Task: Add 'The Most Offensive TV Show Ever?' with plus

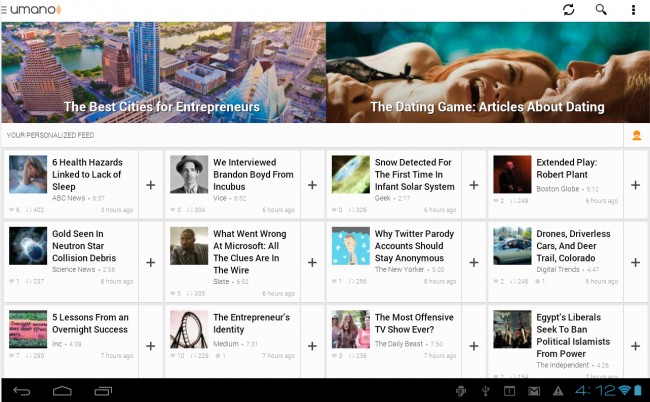Action: click(474, 346)
